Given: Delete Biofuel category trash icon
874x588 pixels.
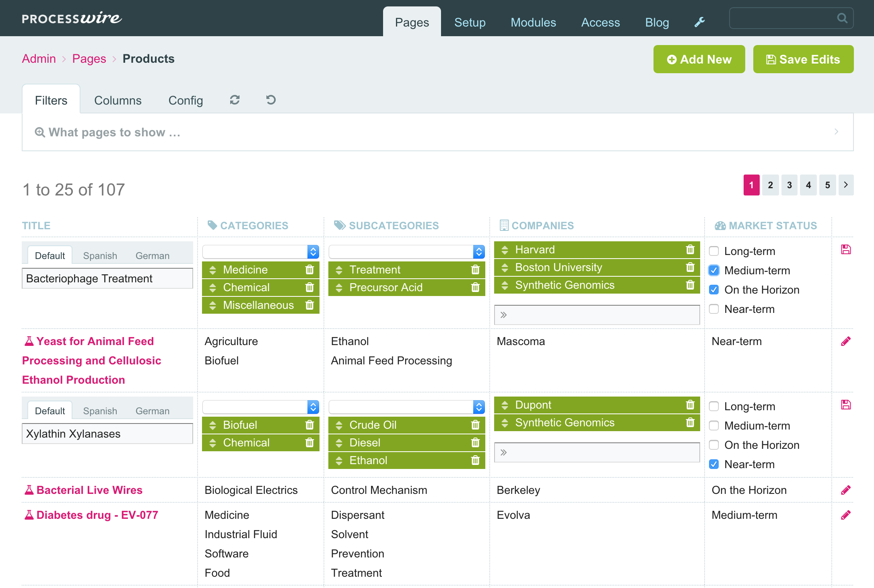Looking at the screenshot, I should [x=309, y=425].
